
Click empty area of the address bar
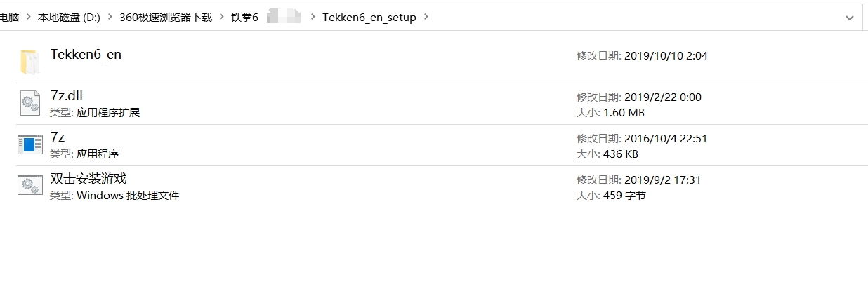(x=632, y=18)
